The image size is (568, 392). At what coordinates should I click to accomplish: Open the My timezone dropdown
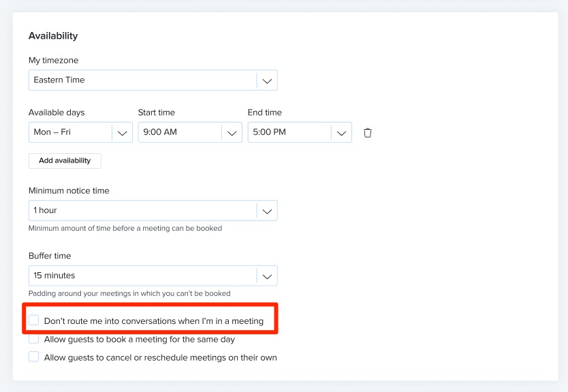[153, 80]
